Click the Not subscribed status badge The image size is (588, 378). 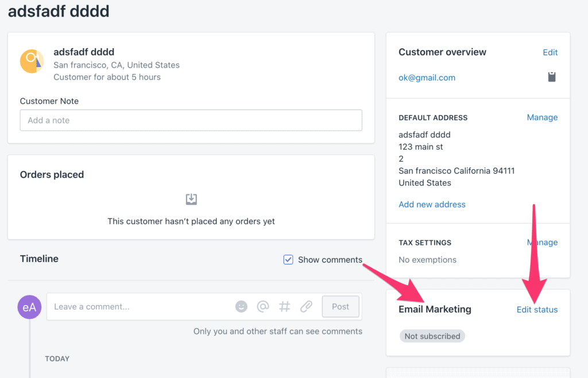pos(432,336)
